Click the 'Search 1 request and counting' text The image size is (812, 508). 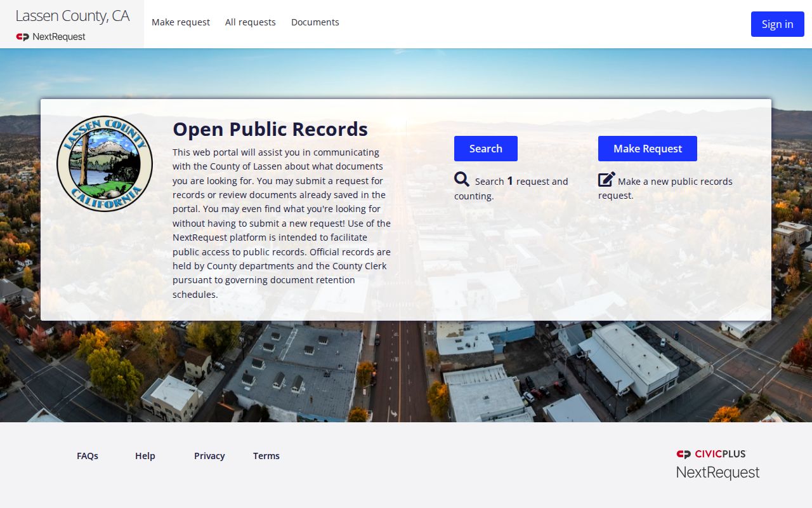511,189
